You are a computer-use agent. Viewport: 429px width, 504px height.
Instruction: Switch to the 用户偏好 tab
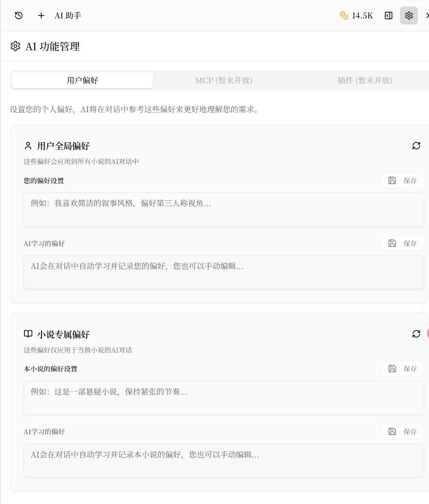pyautogui.click(x=82, y=80)
